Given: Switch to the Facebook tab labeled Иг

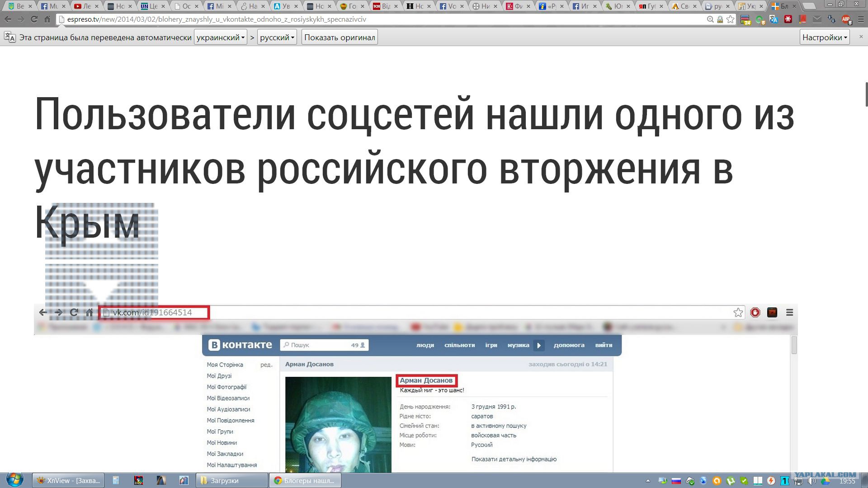Looking at the screenshot, I should pyautogui.click(x=585, y=6).
